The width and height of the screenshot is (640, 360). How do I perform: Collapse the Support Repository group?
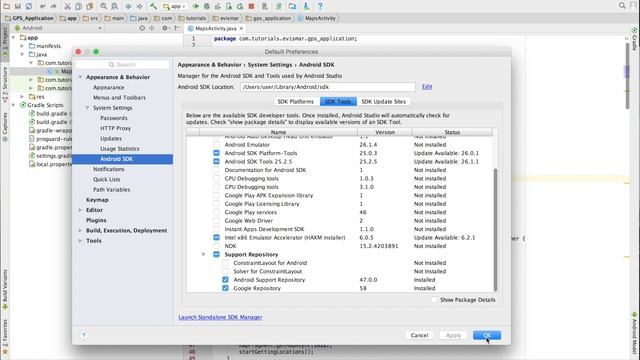203,254
